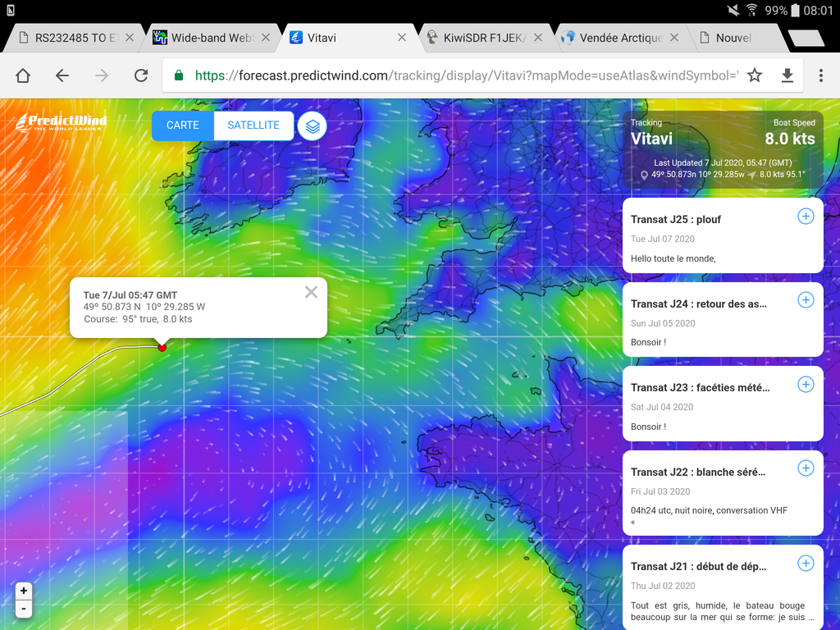Click the Tue Jul 07 2020 date
Viewport: 840px width, 630px height.
click(663, 239)
